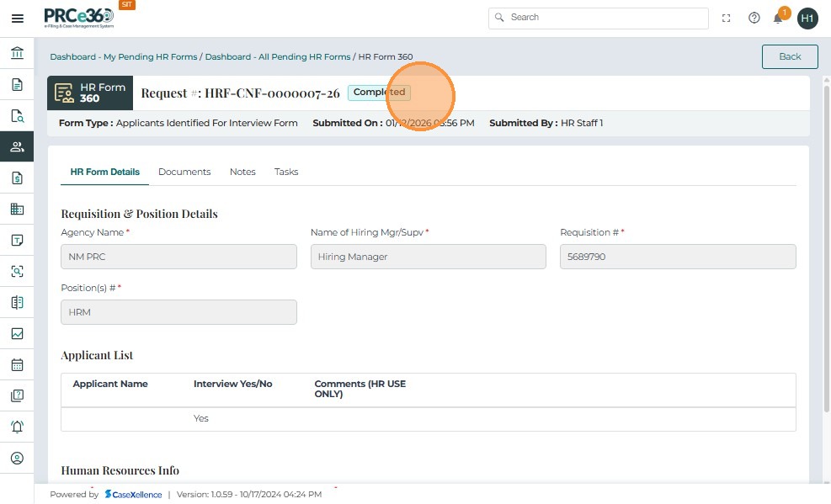
Task: Select the Tasks tab
Action: click(286, 172)
